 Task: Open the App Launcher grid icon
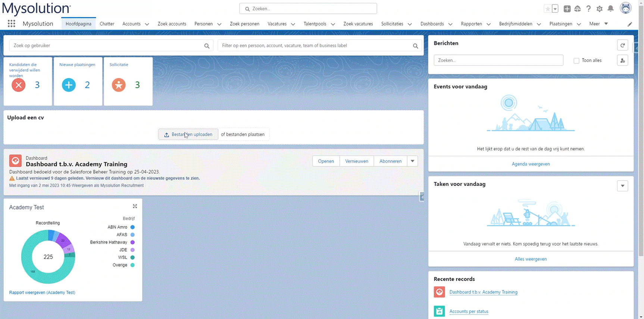click(11, 24)
